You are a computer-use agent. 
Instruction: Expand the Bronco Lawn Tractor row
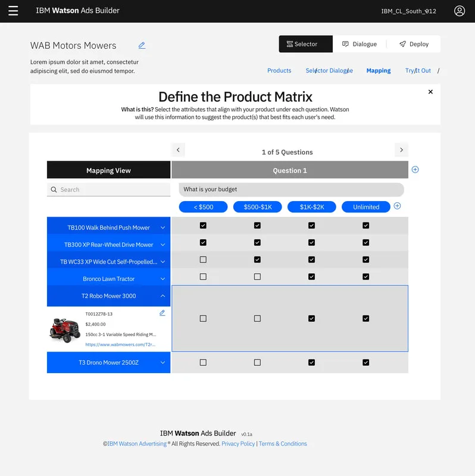click(x=162, y=279)
